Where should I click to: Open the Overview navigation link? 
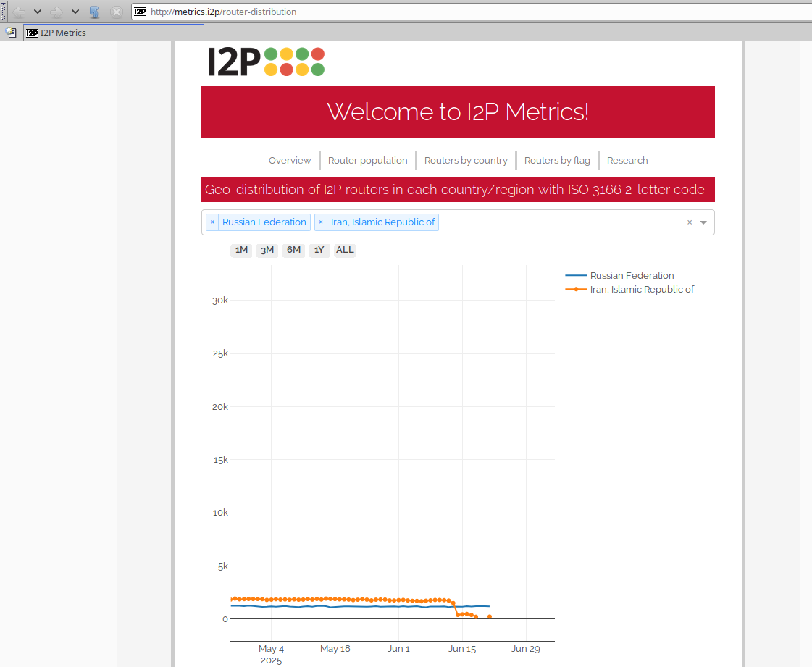(x=290, y=161)
